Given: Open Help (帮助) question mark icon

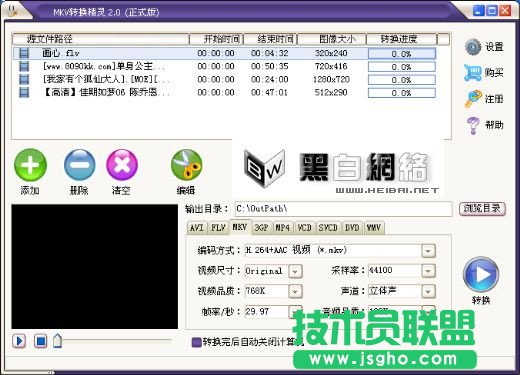Looking at the screenshot, I should pyautogui.click(x=473, y=125).
